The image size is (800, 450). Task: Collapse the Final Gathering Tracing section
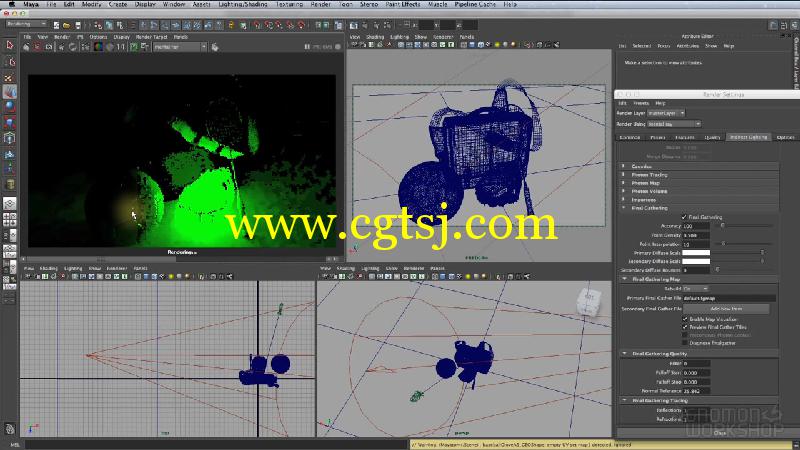coord(624,401)
